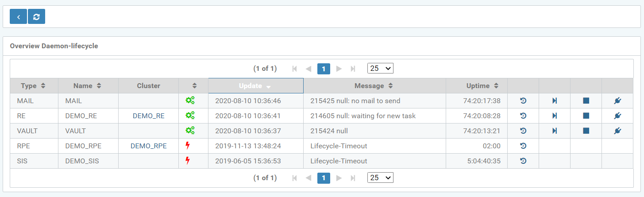Image resolution: width=644 pixels, height=197 pixels.
Task: Open the DEMO_RE cluster link
Action: [x=148, y=116]
